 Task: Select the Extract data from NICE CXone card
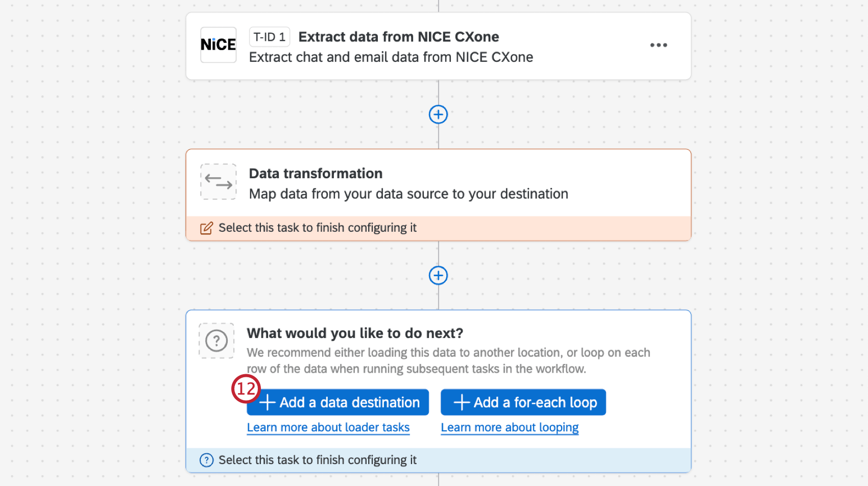[438, 46]
